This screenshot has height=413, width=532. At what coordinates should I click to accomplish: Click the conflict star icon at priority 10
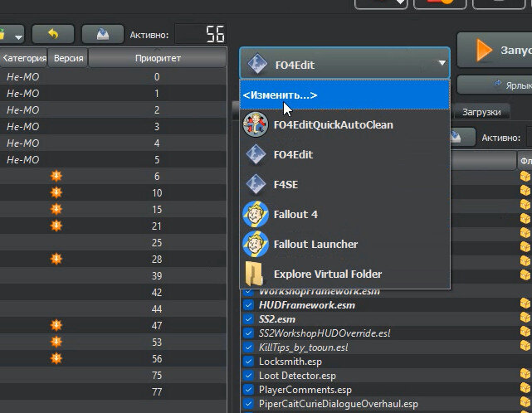pyautogui.click(x=56, y=192)
